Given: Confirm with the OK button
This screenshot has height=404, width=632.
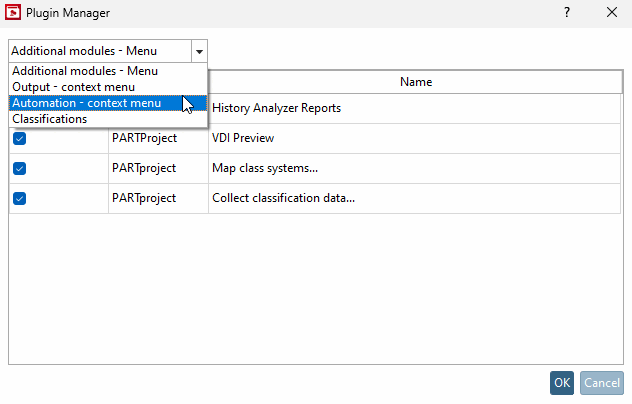Looking at the screenshot, I should [x=562, y=383].
